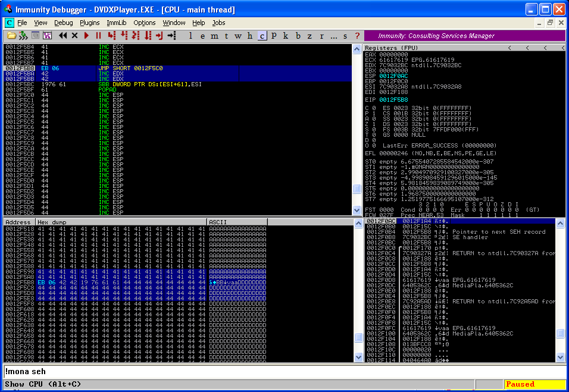Show executable modules with 'e'
This screenshot has height=392, width=569.
(202, 36)
